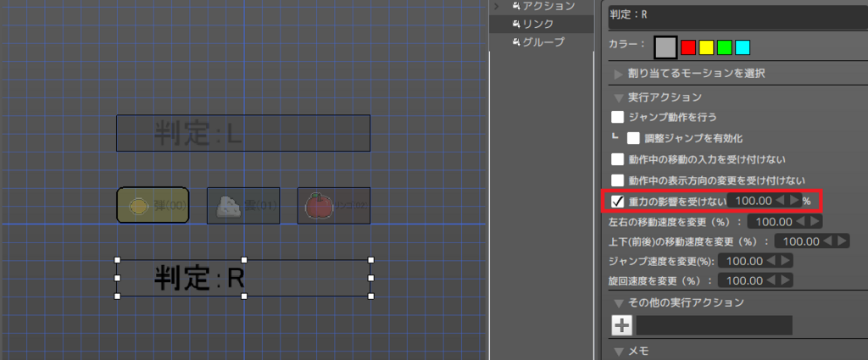Select the 判定:L node on canvas
This screenshot has width=868, height=360.
243,133
